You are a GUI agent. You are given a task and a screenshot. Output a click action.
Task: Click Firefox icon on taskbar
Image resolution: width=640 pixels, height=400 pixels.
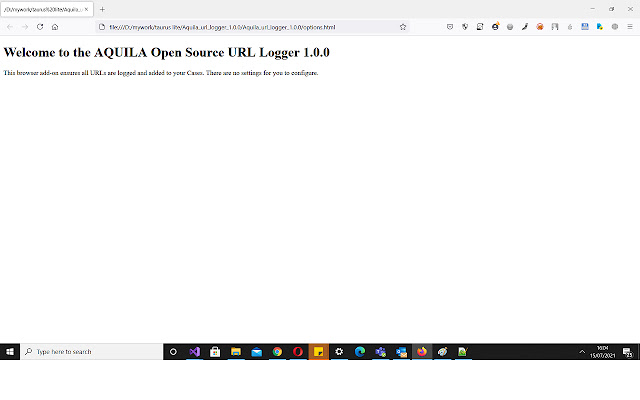(x=422, y=351)
